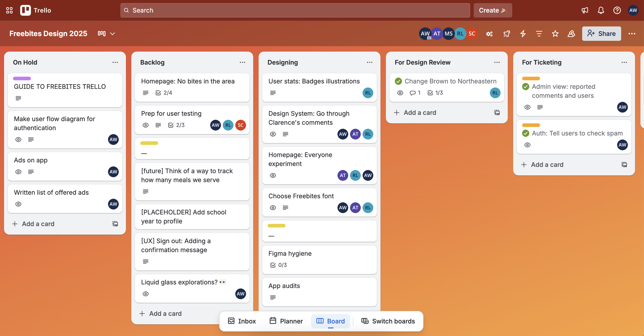This screenshot has width=644, height=336.
Task: Expand the board view switcher chevron
Action: pyautogui.click(x=113, y=34)
